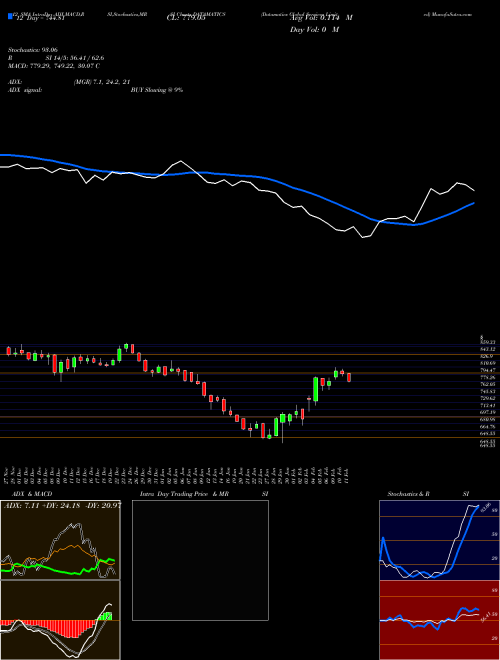Screen dimensions: 500x660
Task: Click the ADX +DY -DY values header
Action: [x=62, y=505]
